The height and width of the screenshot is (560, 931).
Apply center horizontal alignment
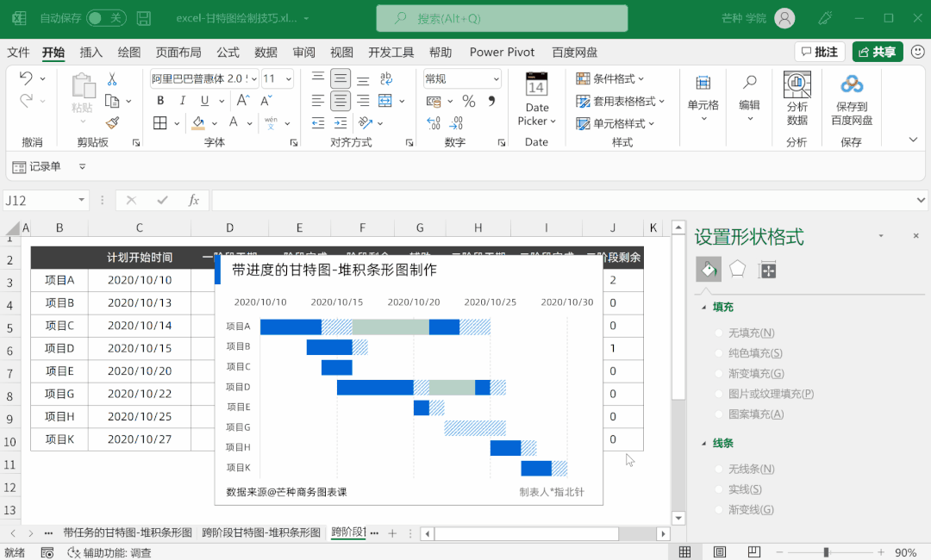(341, 101)
